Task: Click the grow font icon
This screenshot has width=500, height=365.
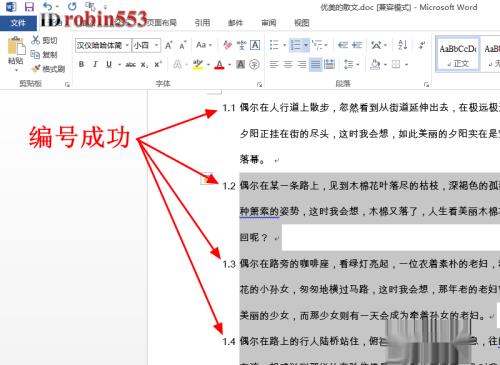Action: coord(169,45)
